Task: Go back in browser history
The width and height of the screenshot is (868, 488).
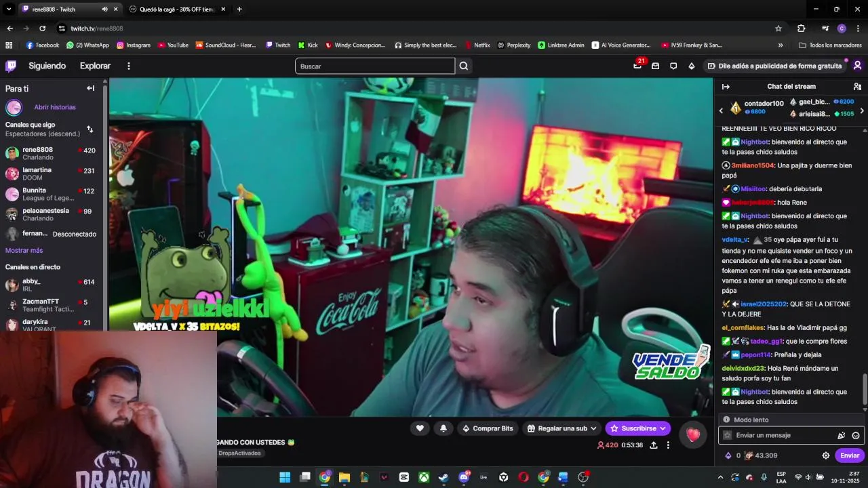Action: [x=9, y=28]
